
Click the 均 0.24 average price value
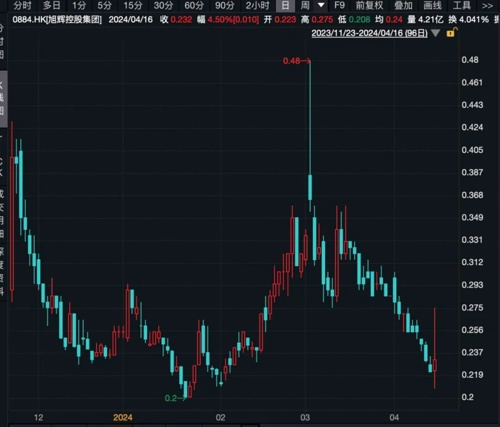tap(389, 20)
